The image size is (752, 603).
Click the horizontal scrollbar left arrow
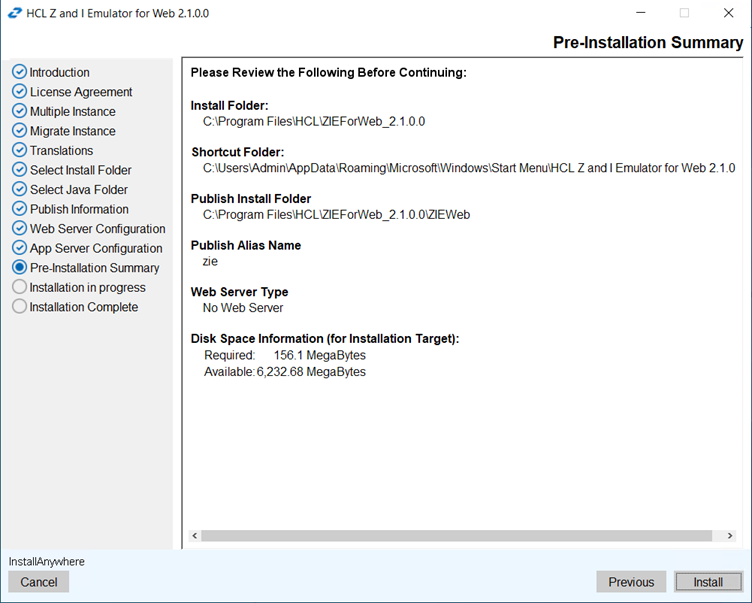pos(194,535)
